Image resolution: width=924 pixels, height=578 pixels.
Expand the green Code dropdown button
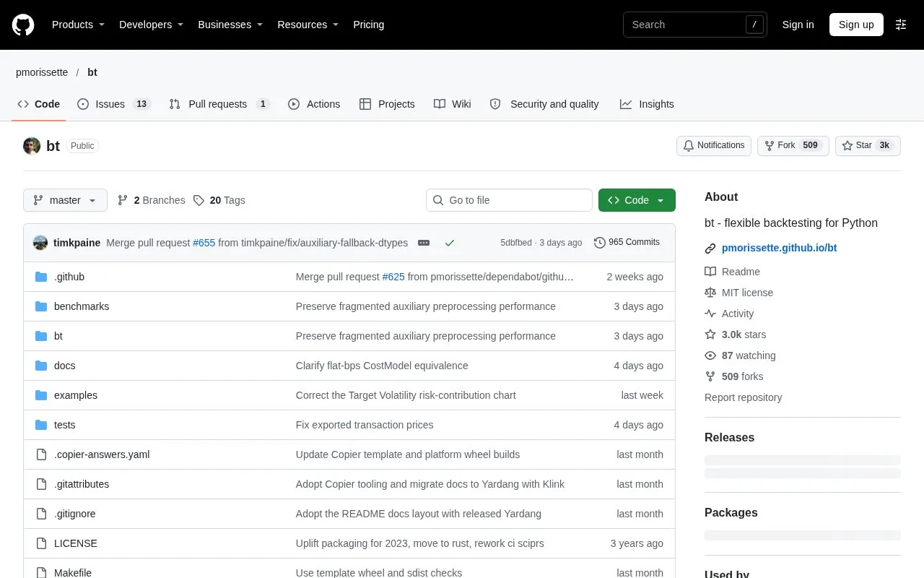click(x=637, y=200)
